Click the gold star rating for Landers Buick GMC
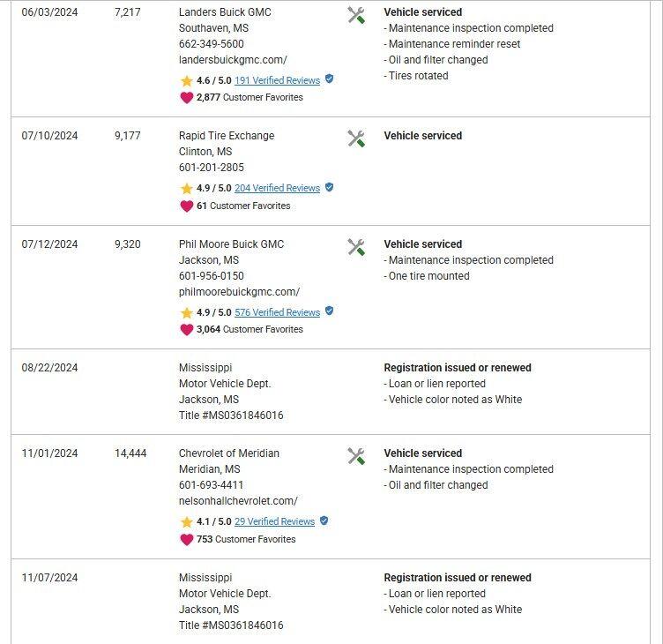This screenshot has width=663, height=644. pos(187,80)
